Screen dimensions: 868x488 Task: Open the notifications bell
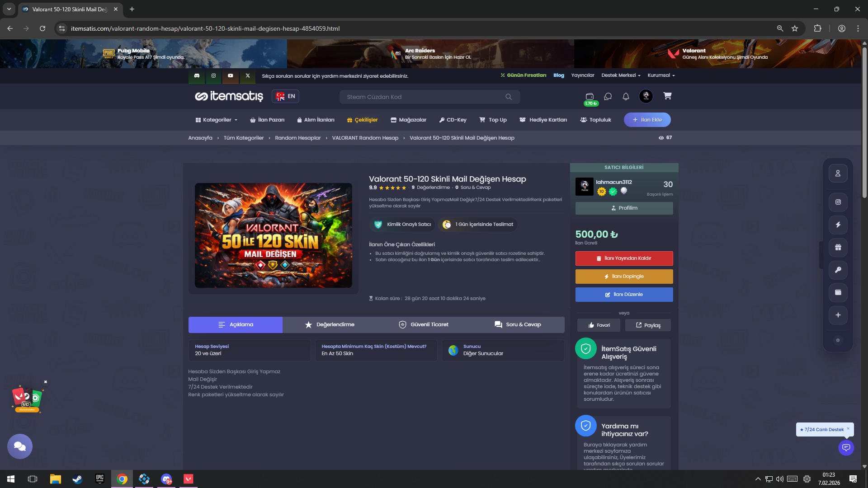click(626, 96)
